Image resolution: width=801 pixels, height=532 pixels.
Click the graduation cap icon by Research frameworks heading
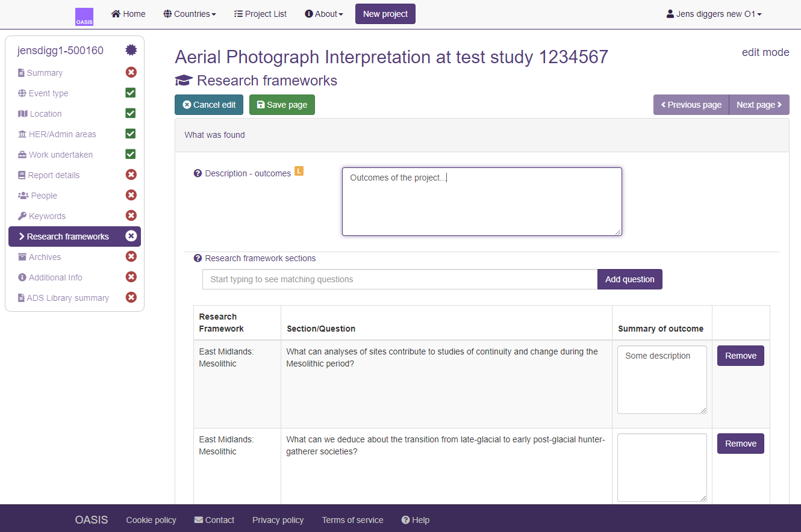pyautogui.click(x=184, y=81)
